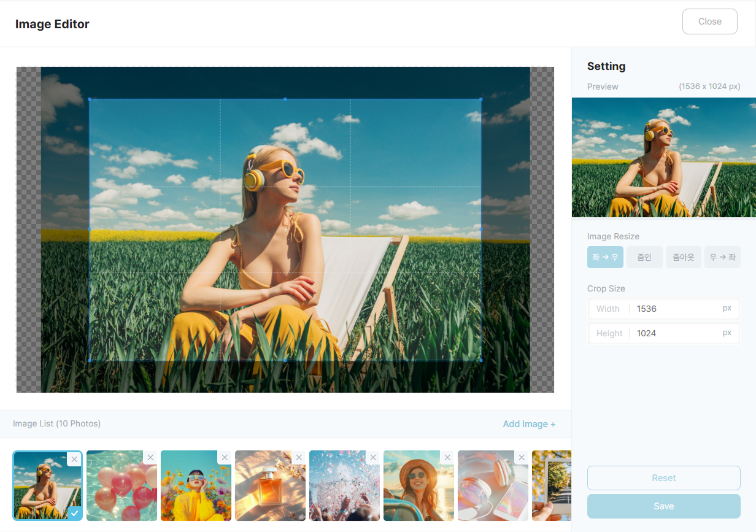756x532 pixels.
Task: Remove the pink balloons image from list
Action: (150, 458)
